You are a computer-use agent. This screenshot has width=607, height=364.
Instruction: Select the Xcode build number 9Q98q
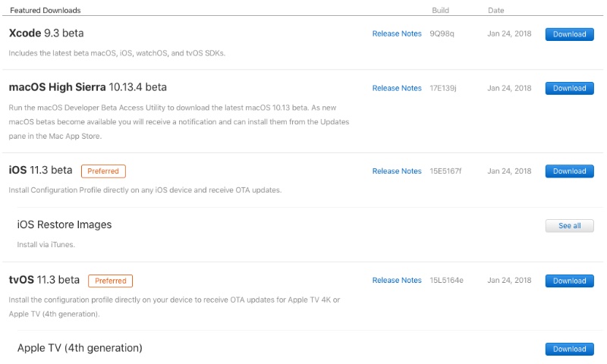pos(442,33)
